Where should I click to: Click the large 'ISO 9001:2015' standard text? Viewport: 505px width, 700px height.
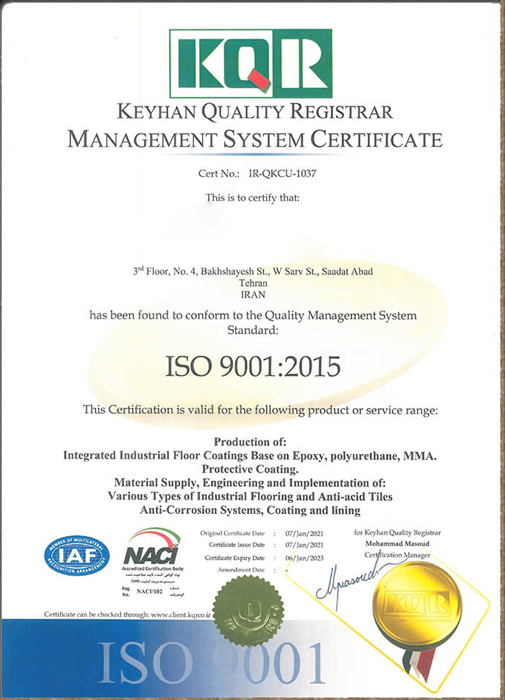pos(253,367)
